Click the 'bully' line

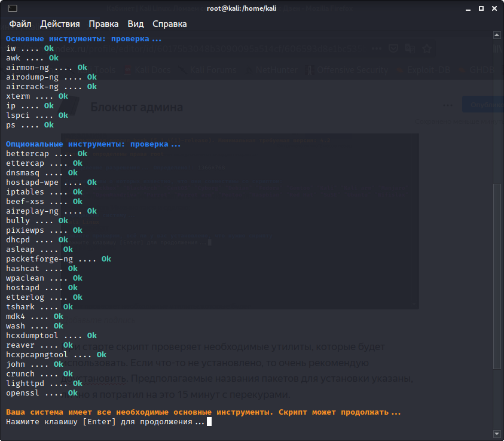pos(37,221)
